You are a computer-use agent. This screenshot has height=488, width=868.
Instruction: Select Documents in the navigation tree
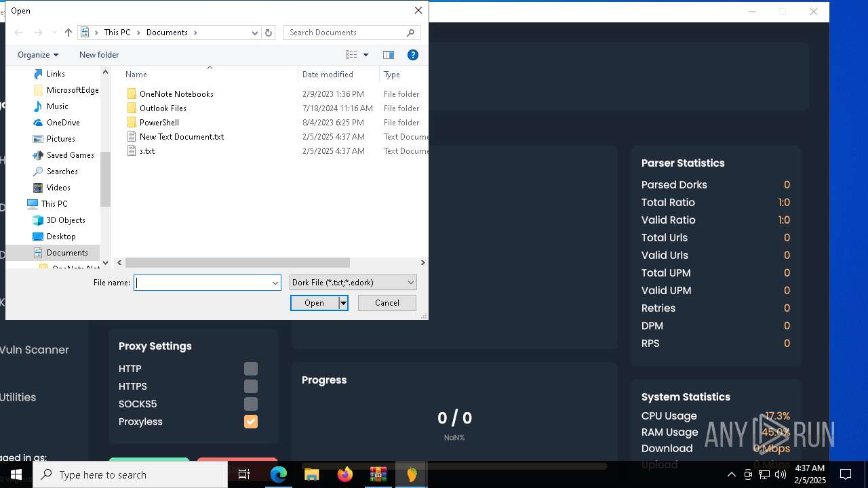[x=67, y=253]
